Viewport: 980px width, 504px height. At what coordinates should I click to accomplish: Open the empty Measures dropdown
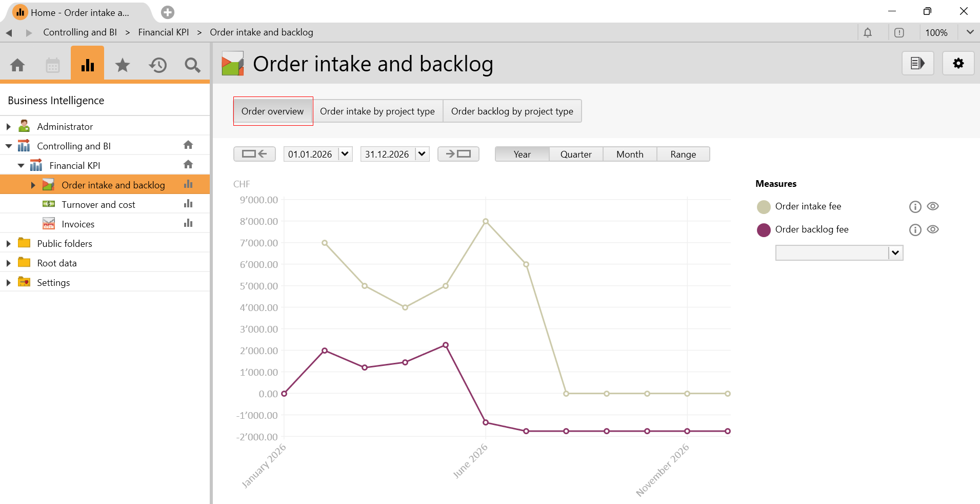coord(895,253)
